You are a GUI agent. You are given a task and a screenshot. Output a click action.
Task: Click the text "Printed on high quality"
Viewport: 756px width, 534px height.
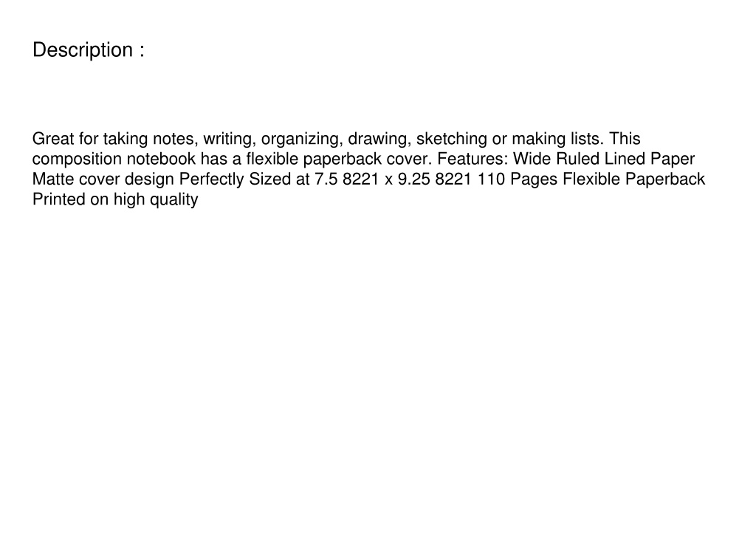[115, 199]
